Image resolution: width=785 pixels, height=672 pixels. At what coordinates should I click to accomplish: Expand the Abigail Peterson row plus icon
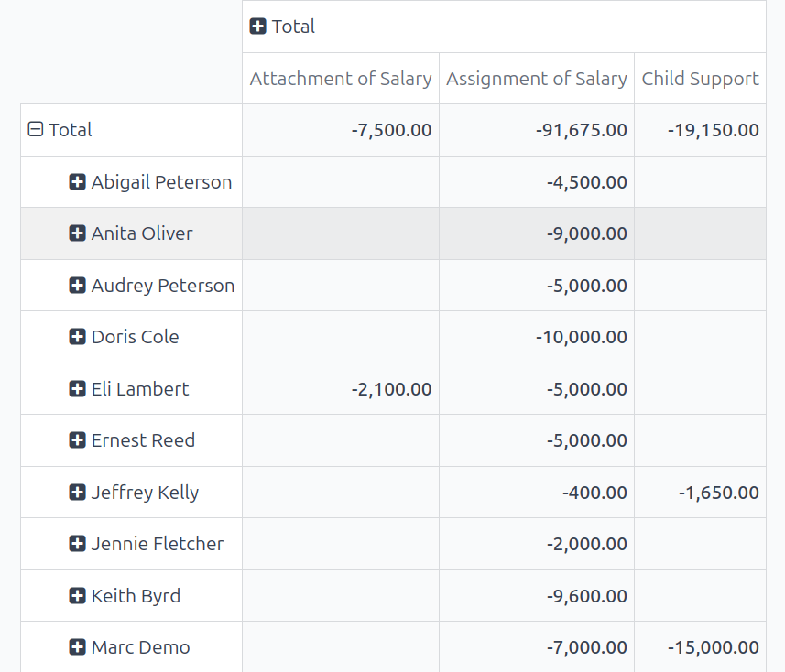[x=77, y=181]
